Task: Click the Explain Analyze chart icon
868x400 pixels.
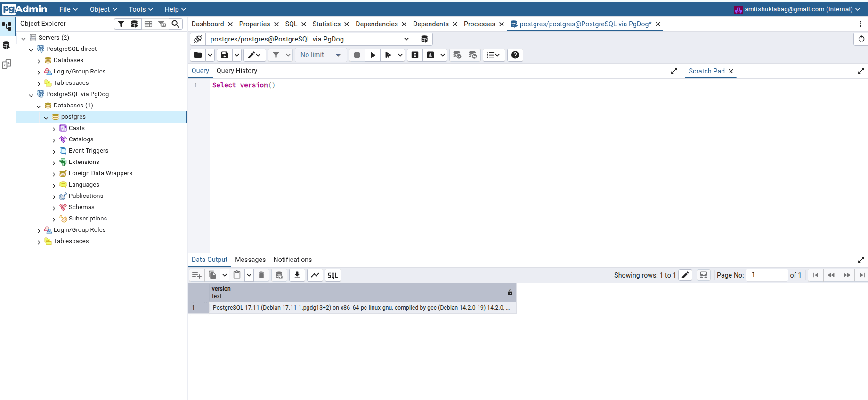Action: click(x=430, y=55)
